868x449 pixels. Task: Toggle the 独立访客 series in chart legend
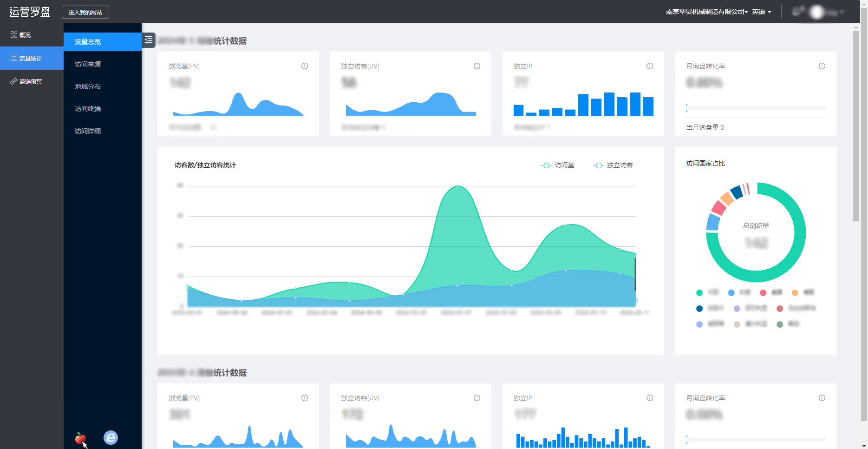613,165
